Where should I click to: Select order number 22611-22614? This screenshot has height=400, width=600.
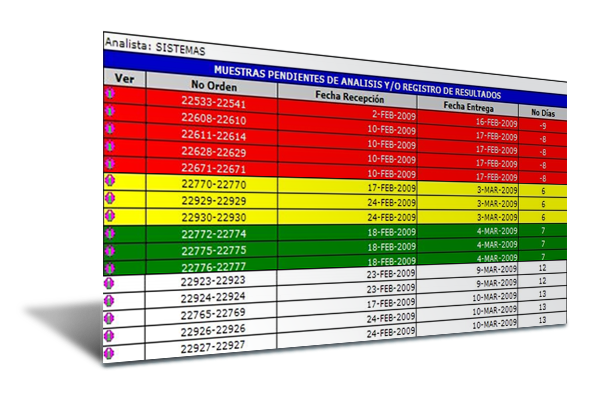pyautogui.click(x=214, y=135)
